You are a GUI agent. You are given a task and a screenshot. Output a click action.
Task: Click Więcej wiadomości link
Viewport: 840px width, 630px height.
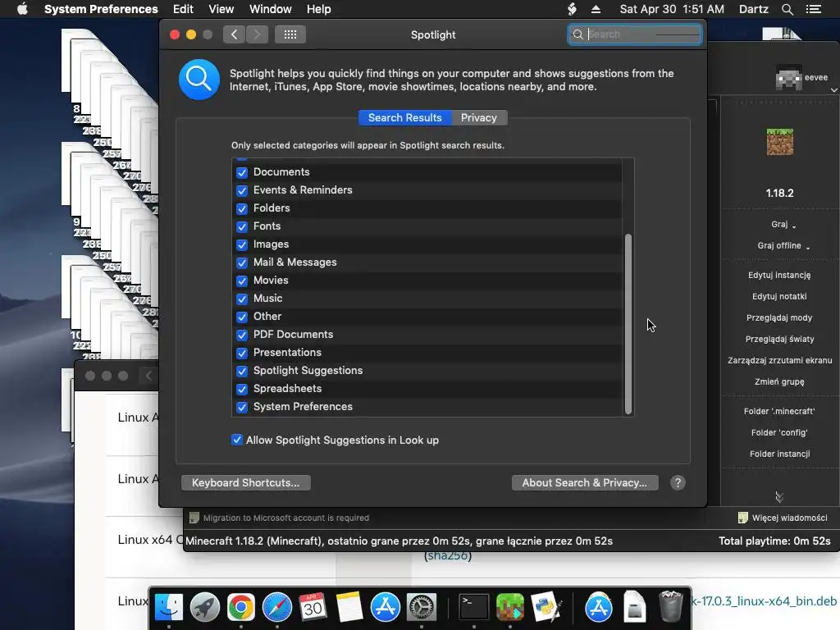[789, 518]
